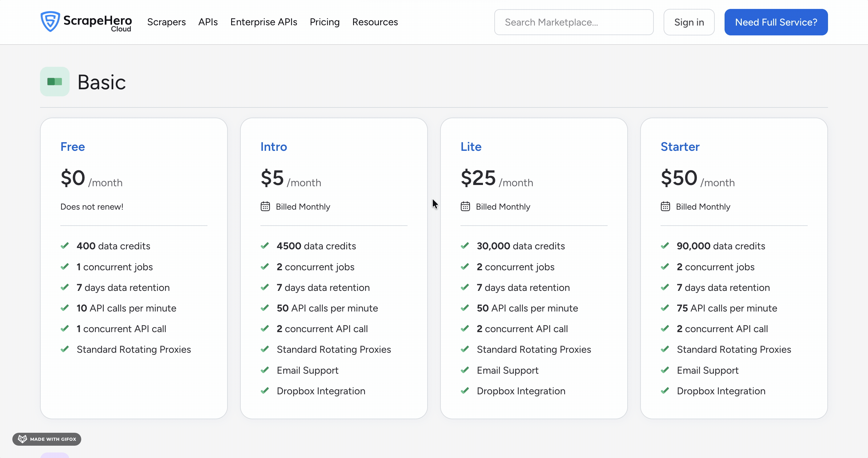The image size is (868, 458).
Task: Click 'Email Support' in the Lite plan
Action: click(508, 370)
